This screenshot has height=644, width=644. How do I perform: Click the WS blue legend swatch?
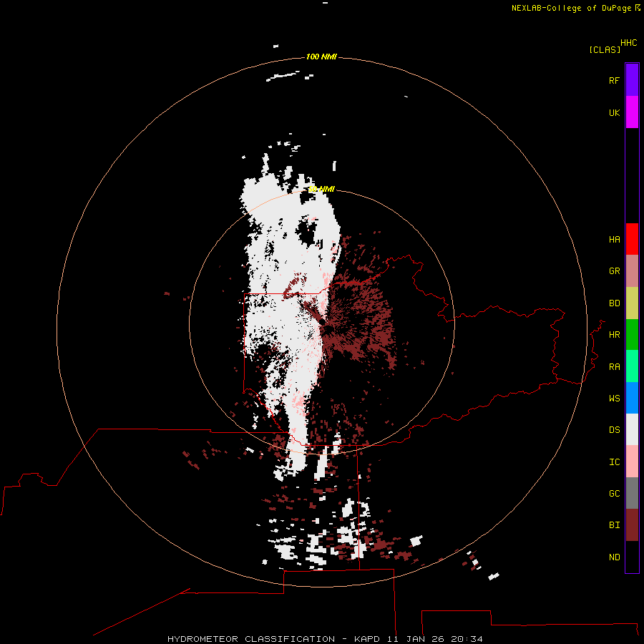pyautogui.click(x=632, y=398)
